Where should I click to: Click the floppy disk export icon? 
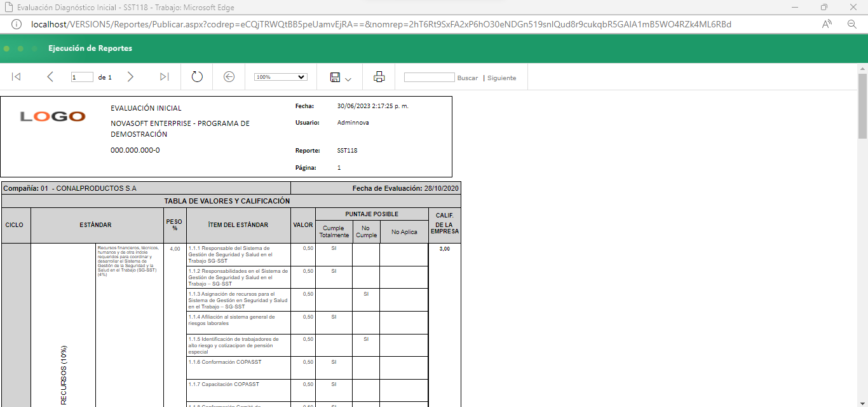click(x=335, y=77)
